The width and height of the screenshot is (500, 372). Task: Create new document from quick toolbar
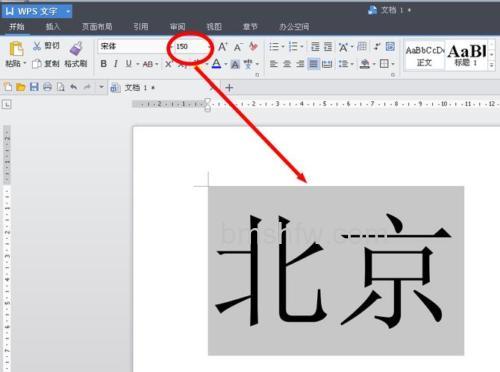(8, 87)
